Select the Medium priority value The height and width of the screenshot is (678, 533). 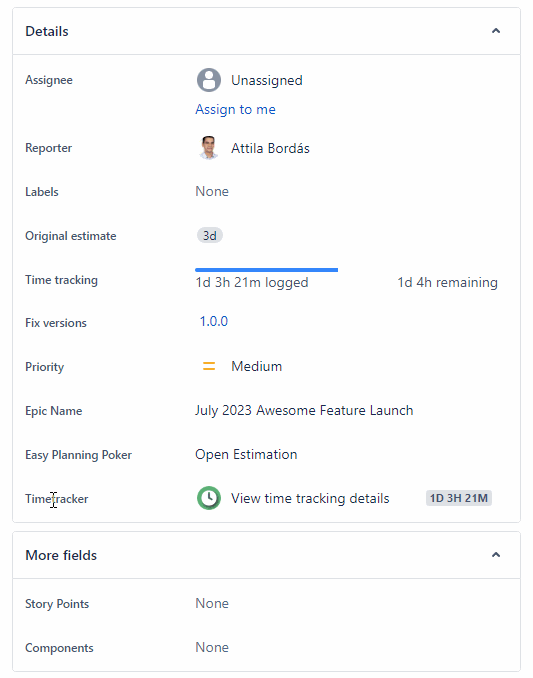pos(256,366)
